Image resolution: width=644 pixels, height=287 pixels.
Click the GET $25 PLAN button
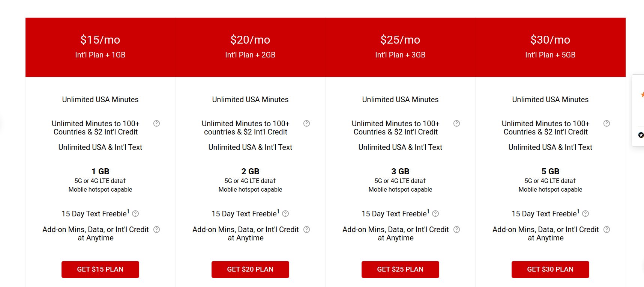coord(400,269)
